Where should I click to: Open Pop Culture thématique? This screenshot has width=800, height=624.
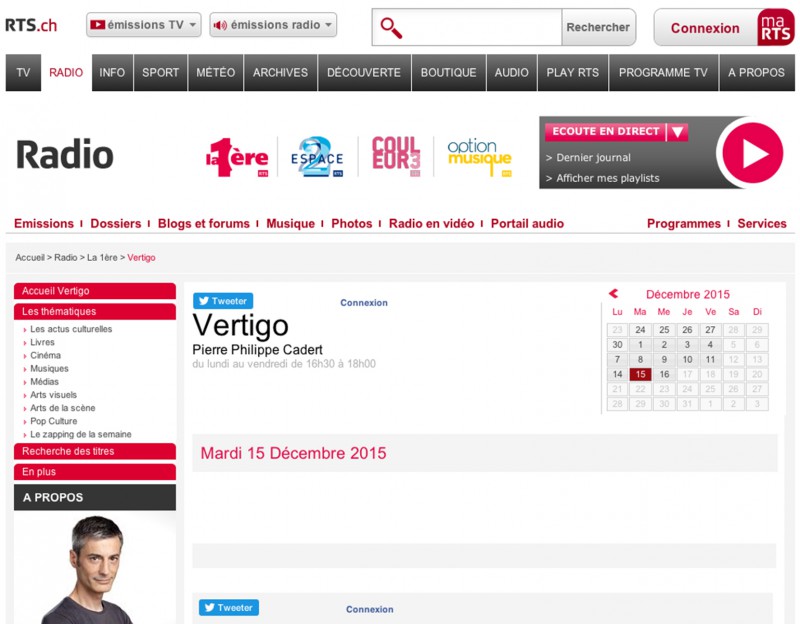click(54, 421)
